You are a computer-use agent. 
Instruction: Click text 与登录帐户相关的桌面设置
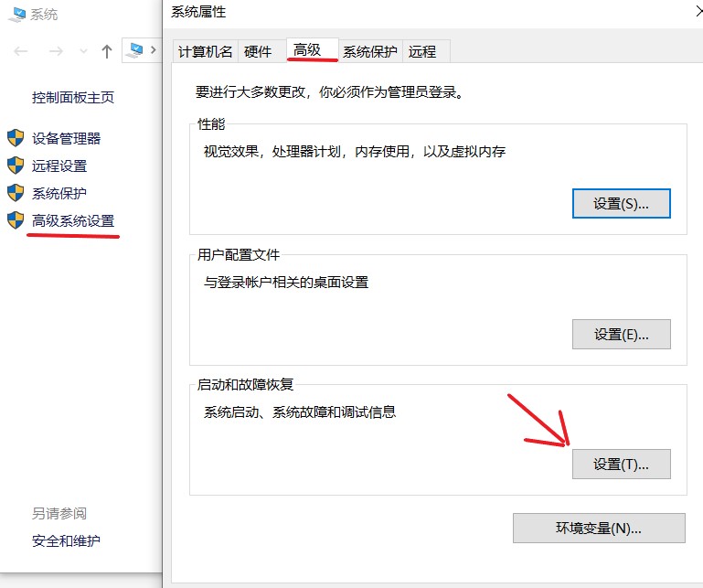(286, 283)
